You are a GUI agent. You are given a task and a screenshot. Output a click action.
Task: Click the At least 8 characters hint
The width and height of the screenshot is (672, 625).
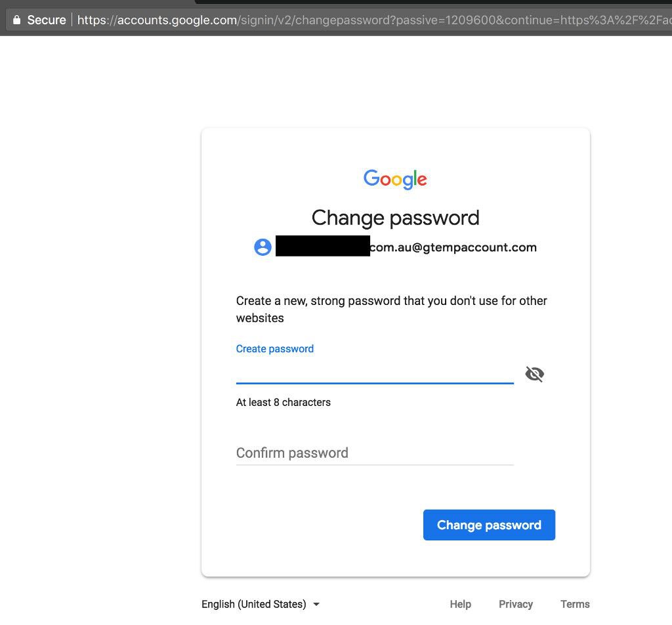(x=283, y=402)
